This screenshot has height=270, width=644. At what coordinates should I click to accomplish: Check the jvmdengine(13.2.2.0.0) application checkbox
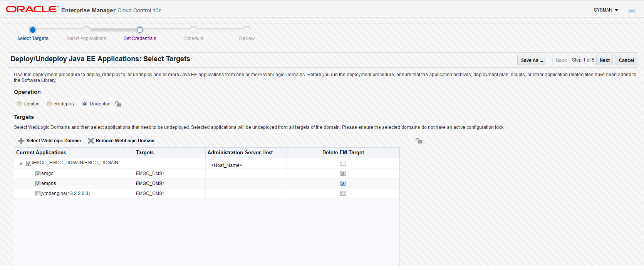pos(38,193)
